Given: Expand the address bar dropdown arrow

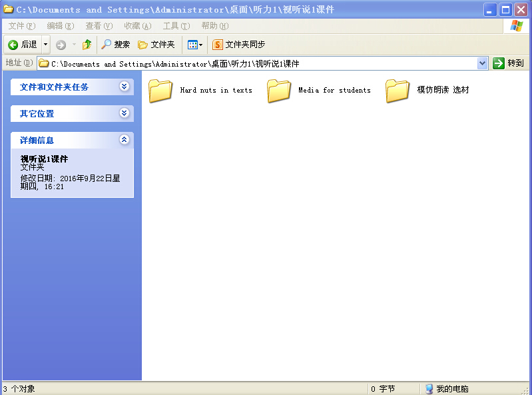Looking at the screenshot, I should point(482,63).
